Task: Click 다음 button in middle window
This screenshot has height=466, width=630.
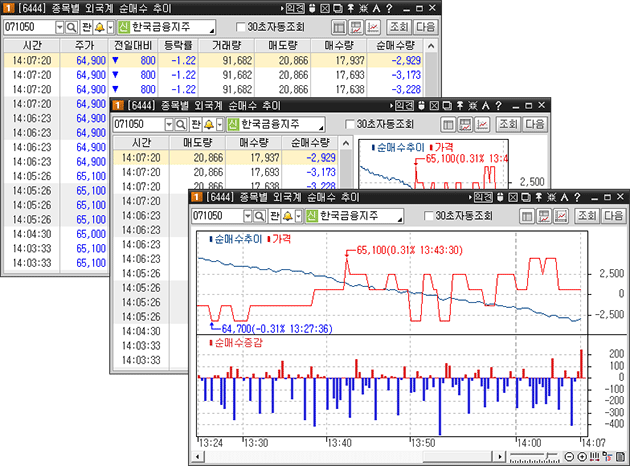Action: click(x=535, y=125)
